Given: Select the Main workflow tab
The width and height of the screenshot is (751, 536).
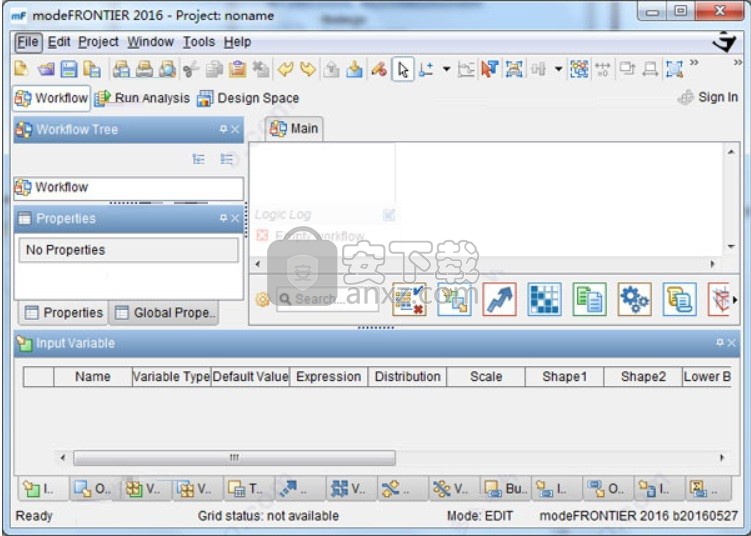Looking at the screenshot, I should [x=294, y=129].
